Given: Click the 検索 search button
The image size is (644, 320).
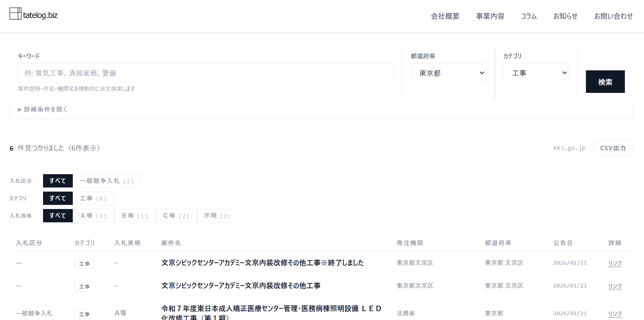Looking at the screenshot, I should coord(605,82).
